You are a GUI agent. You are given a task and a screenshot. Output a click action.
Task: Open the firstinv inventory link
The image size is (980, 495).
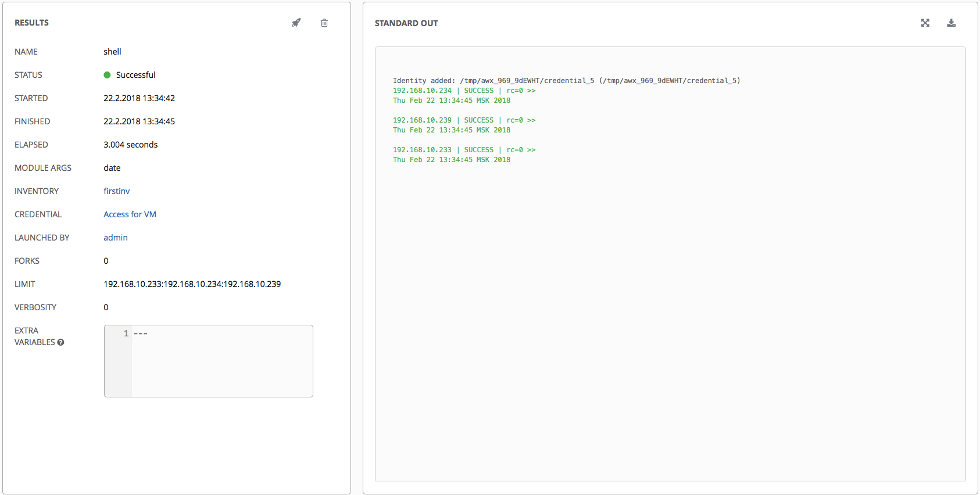116,191
